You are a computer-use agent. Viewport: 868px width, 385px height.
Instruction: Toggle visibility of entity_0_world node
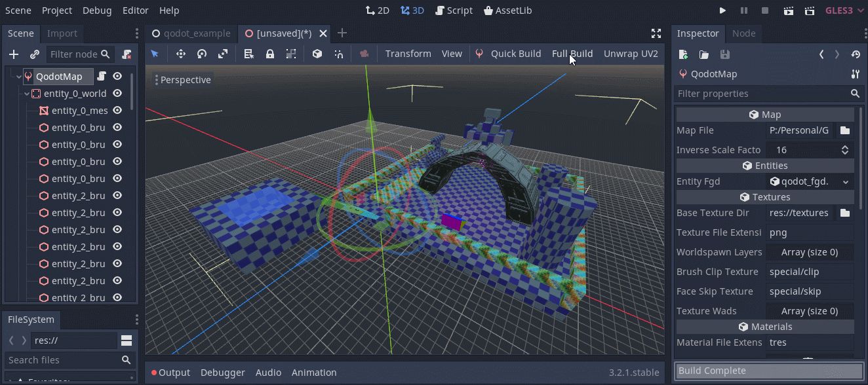click(117, 94)
